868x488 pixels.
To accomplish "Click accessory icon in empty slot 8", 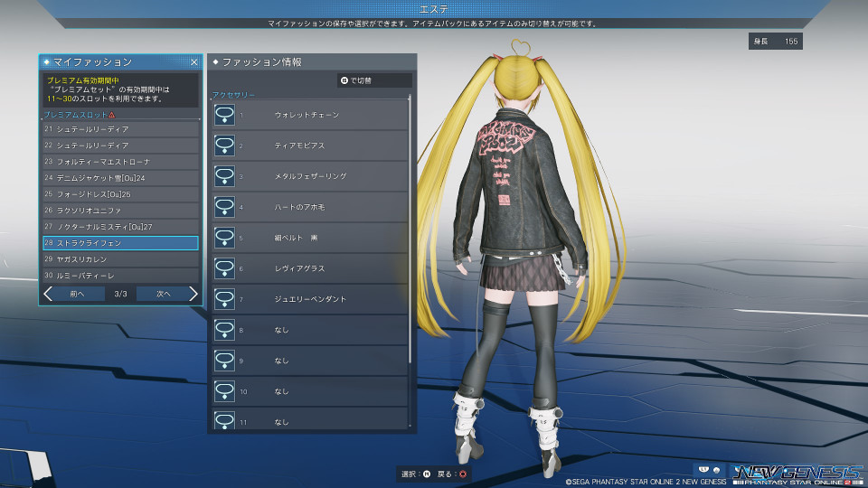I will [x=224, y=330].
